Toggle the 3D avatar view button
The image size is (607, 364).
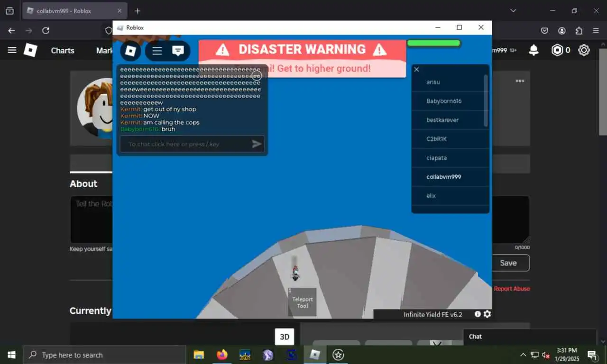(x=285, y=337)
